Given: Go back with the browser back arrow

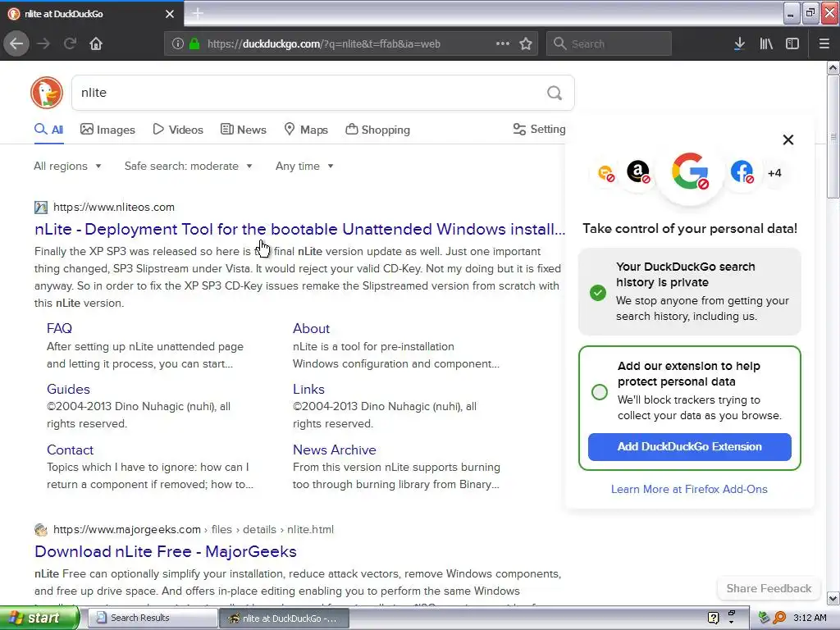Looking at the screenshot, I should pos(16,44).
